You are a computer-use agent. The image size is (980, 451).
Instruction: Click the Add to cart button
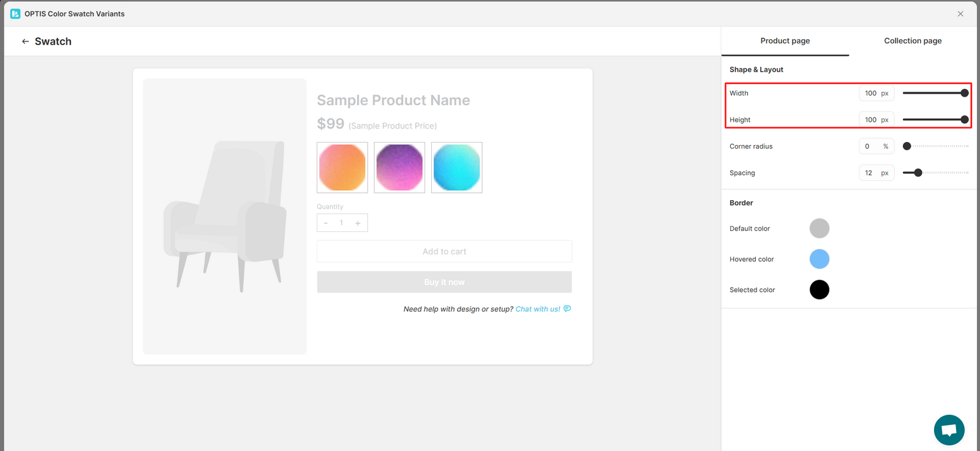[x=444, y=252]
